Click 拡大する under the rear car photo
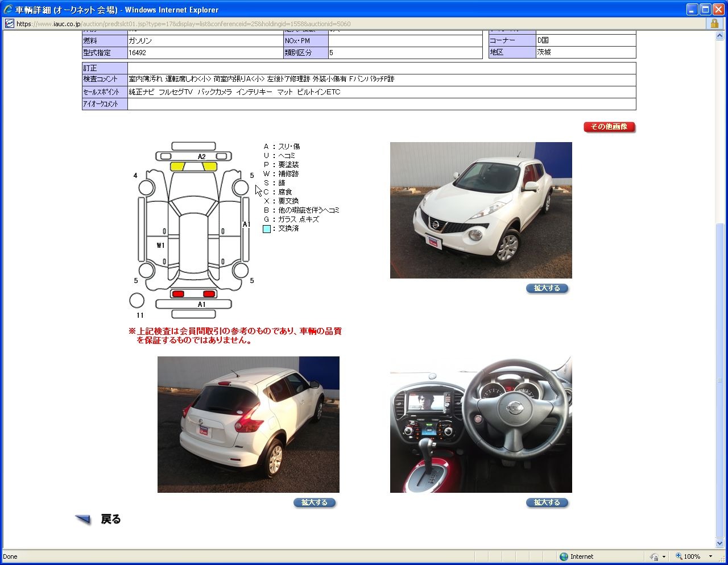Viewport: 728px width, 565px height. click(314, 502)
